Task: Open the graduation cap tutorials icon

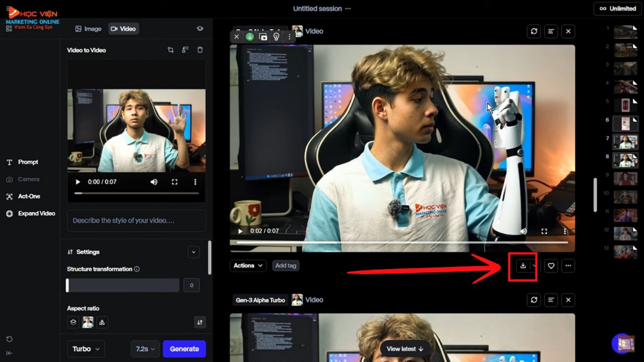Action: pyautogui.click(x=200, y=29)
